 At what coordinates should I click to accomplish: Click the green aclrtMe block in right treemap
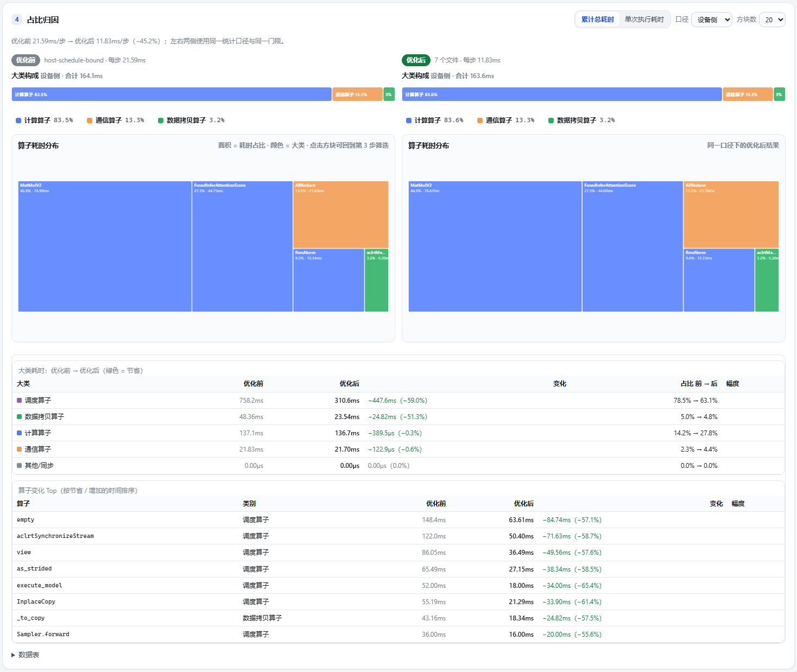767,280
